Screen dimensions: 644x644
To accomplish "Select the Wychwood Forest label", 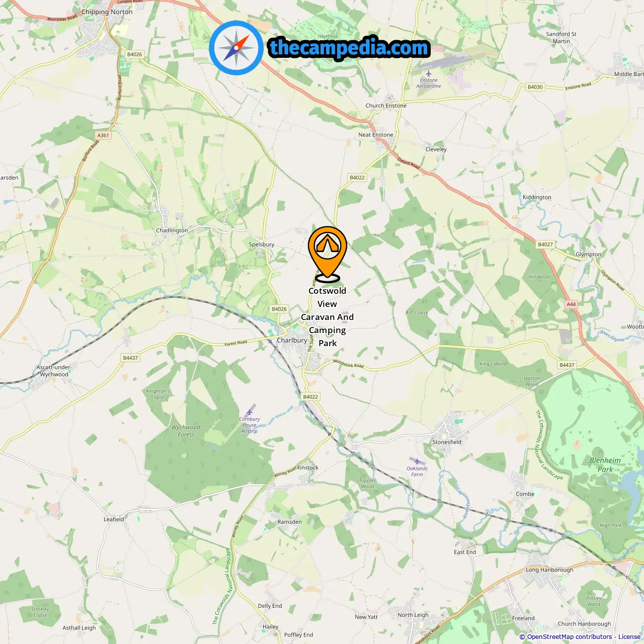I will pyautogui.click(x=186, y=431).
